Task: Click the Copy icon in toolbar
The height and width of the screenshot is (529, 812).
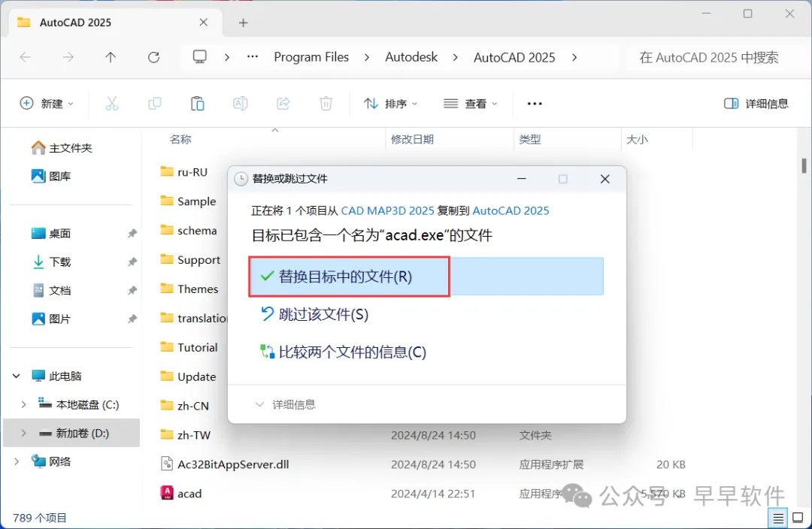Action: (x=154, y=104)
